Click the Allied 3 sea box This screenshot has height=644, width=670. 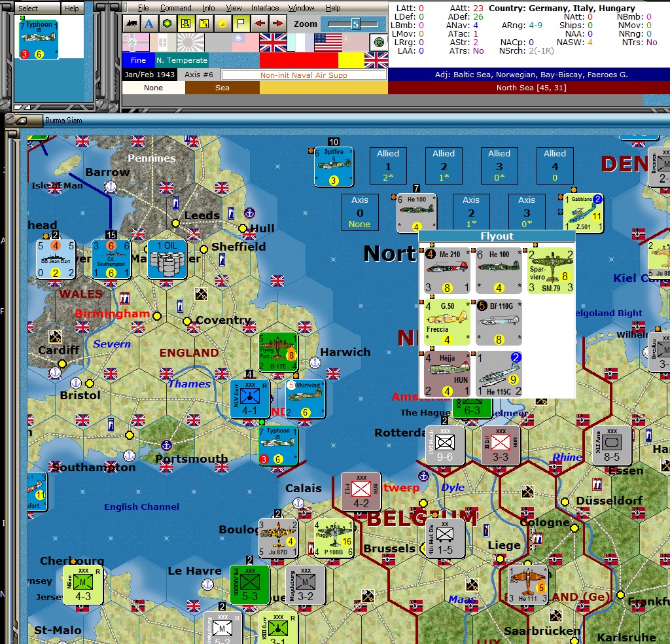click(499, 166)
